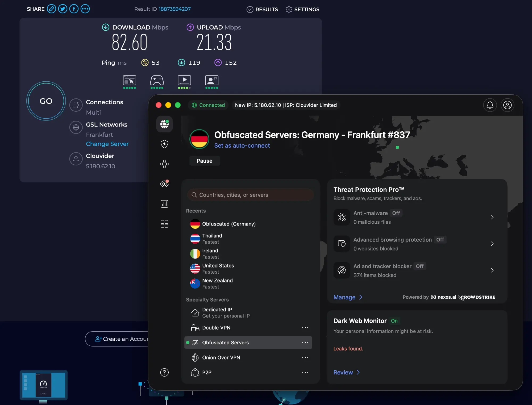Open the Obfuscated Servers three-dot options menu
The height and width of the screenshot is (405, 532).
(305, 343)
